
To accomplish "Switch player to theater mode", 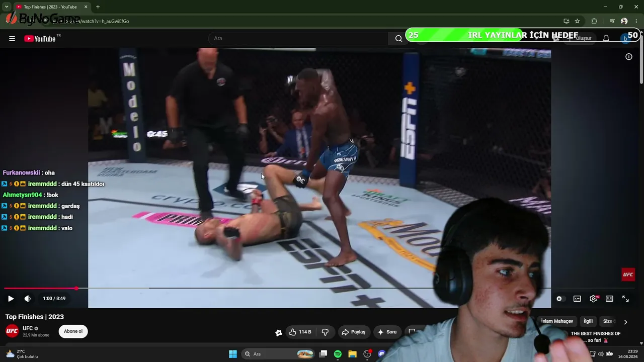I will point(609,299).
